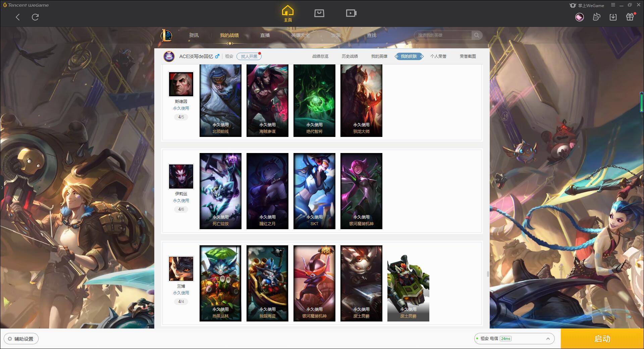Click the League of Legends logo icon
Image resolution: width=644 pixels, height=349 pixels.
[166, 35]
